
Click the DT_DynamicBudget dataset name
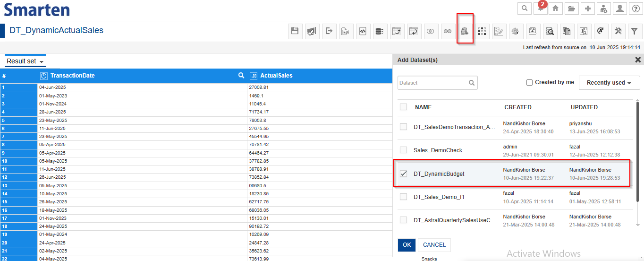tap(439, 174)
